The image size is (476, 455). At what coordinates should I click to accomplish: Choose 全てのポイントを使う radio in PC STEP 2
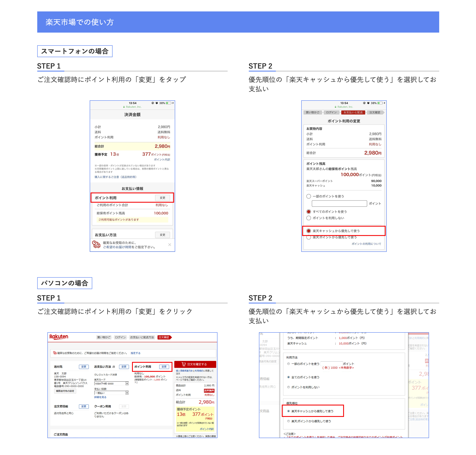288,377
